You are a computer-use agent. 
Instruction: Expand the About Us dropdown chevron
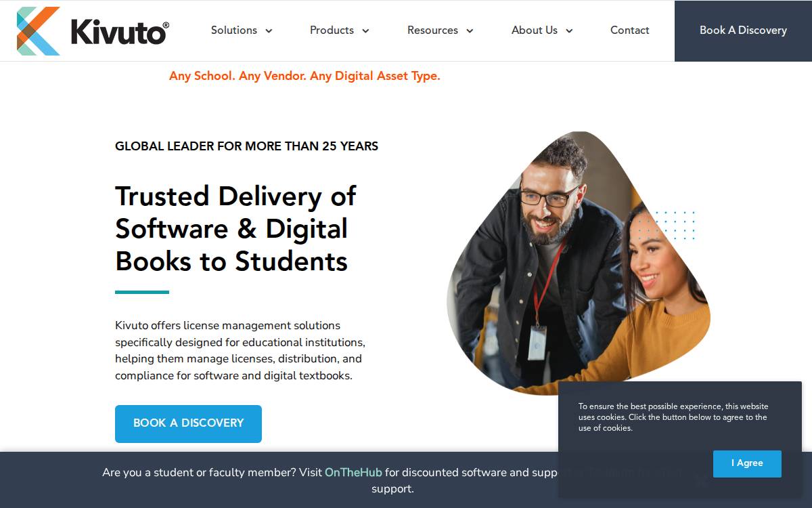click(569, 31)
